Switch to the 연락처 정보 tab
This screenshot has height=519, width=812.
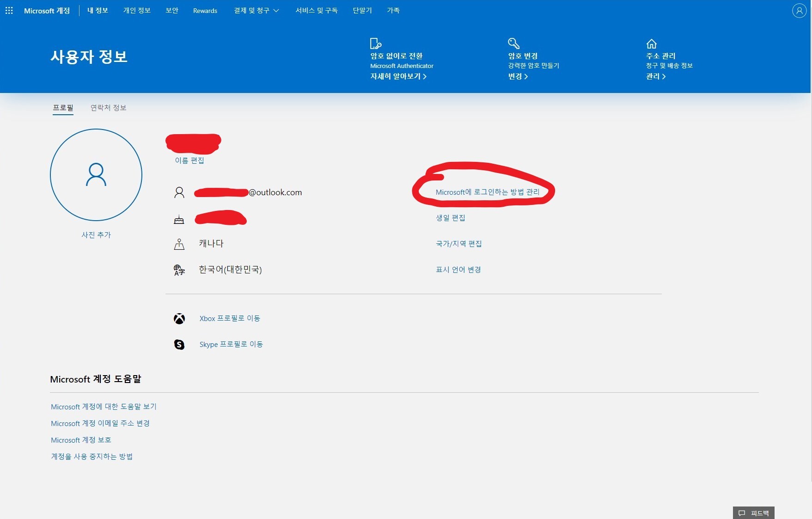pyautogui.click(x=108, y=108)
